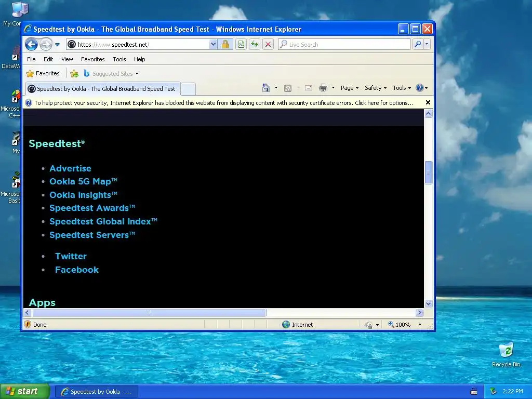The height and width of the screenshot is (399, 532).
Task: Open the Tools menu in menu bar
Action: pos(119,59)
